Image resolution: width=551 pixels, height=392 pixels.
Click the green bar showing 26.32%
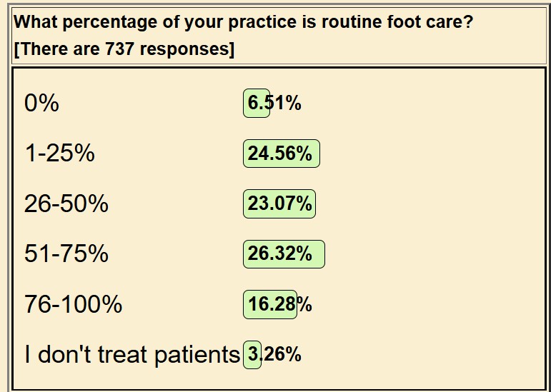[284, 254]
